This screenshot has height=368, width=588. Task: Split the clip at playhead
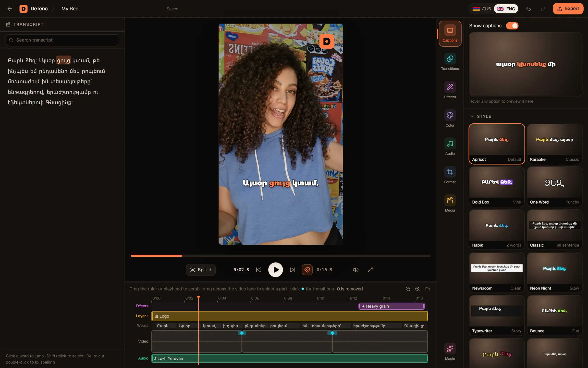(x=201, y=270)
